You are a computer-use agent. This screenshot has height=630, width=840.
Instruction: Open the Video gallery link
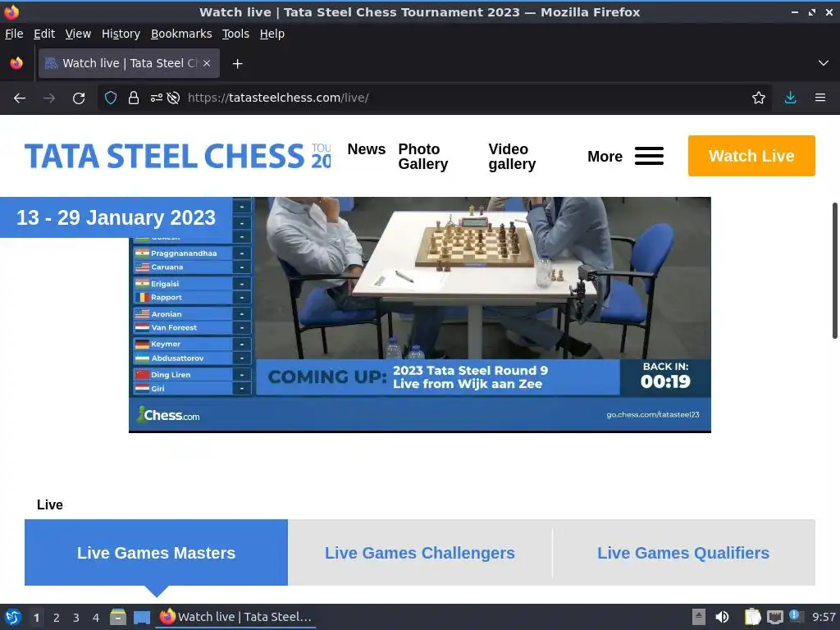(512, 157)
